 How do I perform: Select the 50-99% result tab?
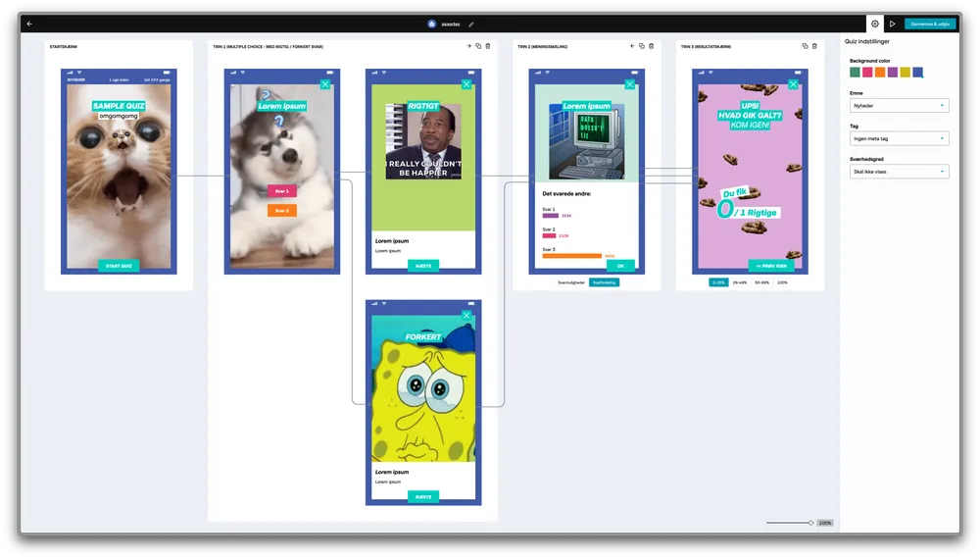tap(761, 282)
